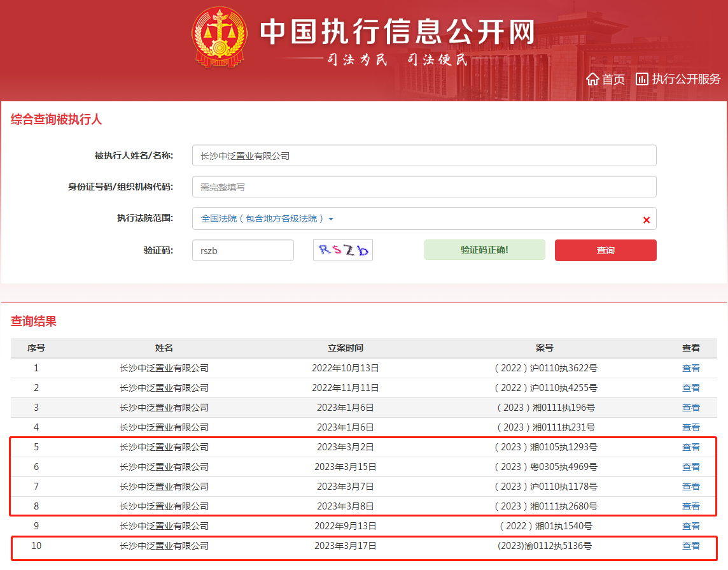Click the date 2023年3月2日
This screenshot has height=570, width=728.
(x=346, y=447)
